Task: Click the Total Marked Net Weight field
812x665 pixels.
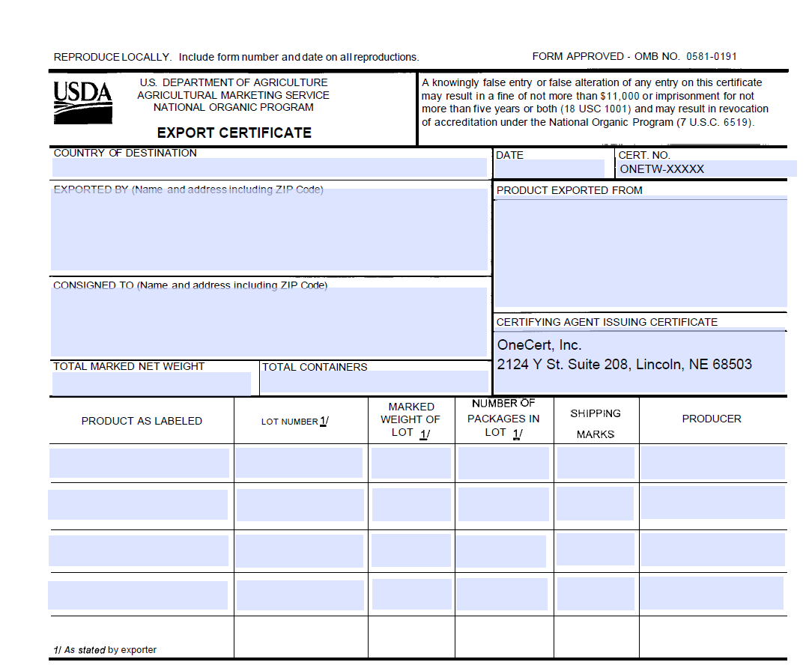Action: (150, 383)
